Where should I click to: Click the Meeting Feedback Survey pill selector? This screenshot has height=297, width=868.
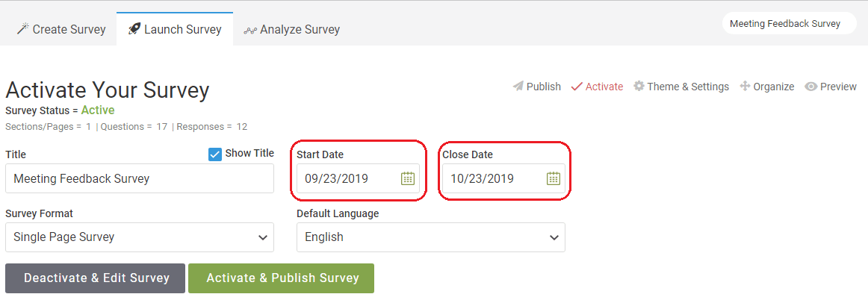click(789, 24)
